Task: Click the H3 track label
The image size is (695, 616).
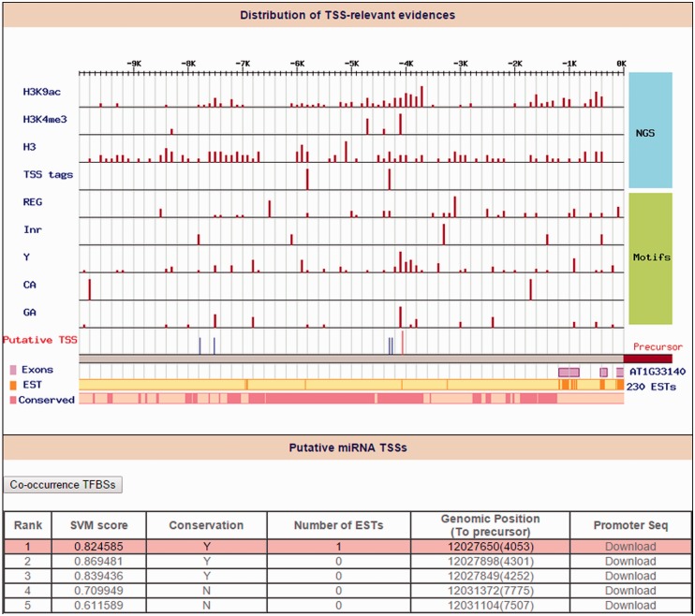Action: [29, 147]
